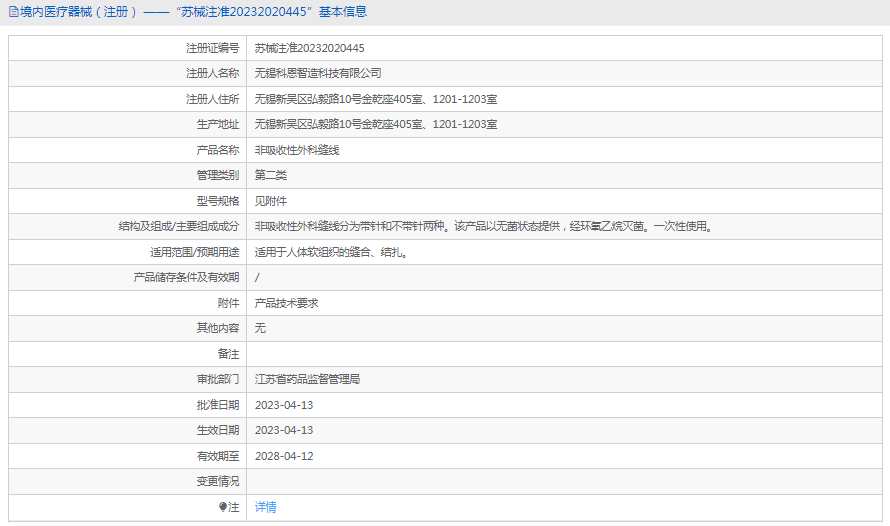The height and width of the screenshot is (526, 890).
Task: Select the registration number 苏械注准20232020445 cell
Action: point(309,48)
